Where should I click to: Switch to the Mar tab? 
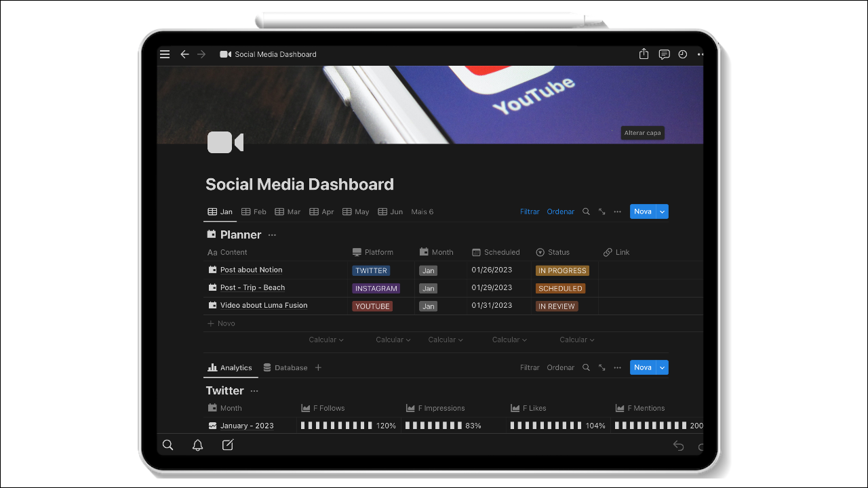pos(288,211)
